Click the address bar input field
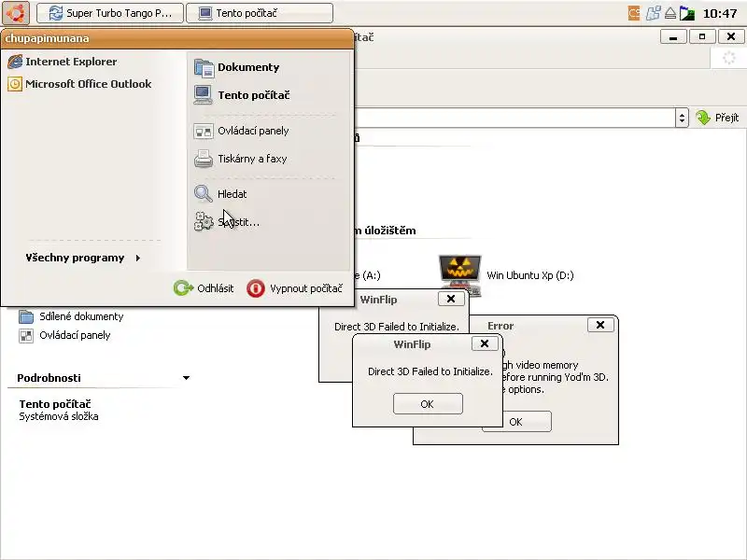Image resolution: width=747 pixels, height=560 pixels. (515, 118)
